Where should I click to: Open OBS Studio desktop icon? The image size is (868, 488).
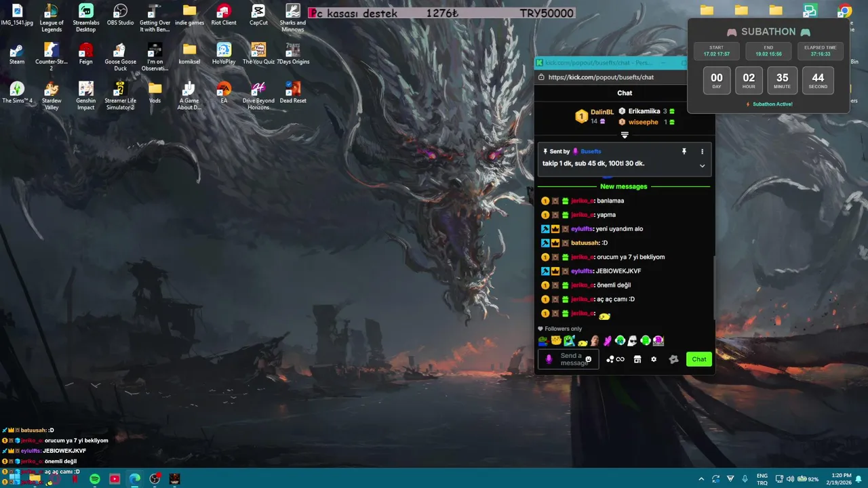(120, 15)
